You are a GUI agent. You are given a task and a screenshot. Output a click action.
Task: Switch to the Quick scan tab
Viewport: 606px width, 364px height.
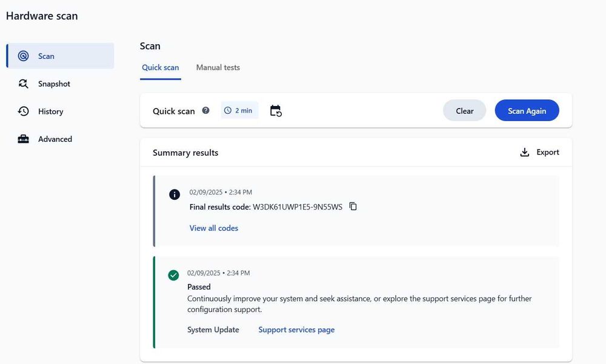(161, 67)
